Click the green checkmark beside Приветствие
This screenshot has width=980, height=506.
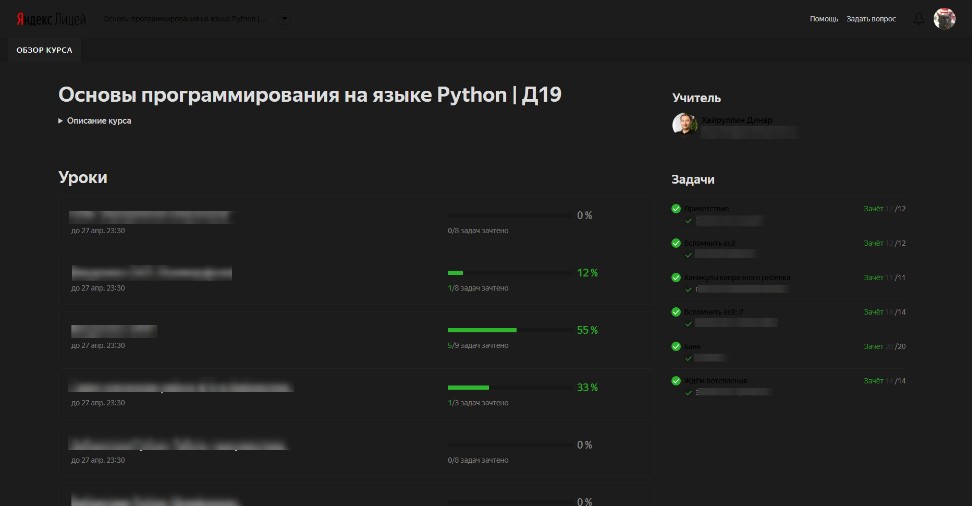(x=676, y=208)
